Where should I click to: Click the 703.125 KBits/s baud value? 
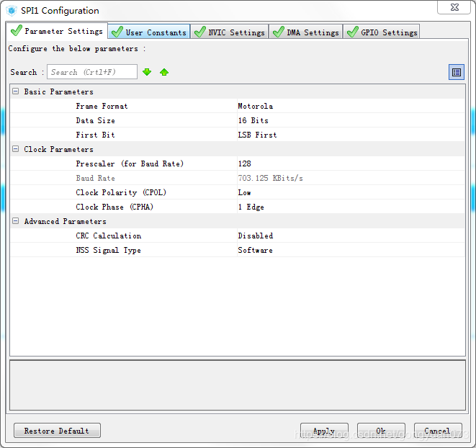[x=270, y=178]
